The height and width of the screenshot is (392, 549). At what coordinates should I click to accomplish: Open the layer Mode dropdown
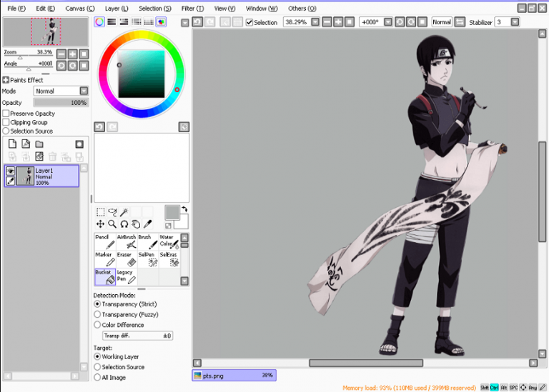coord(84,91)
